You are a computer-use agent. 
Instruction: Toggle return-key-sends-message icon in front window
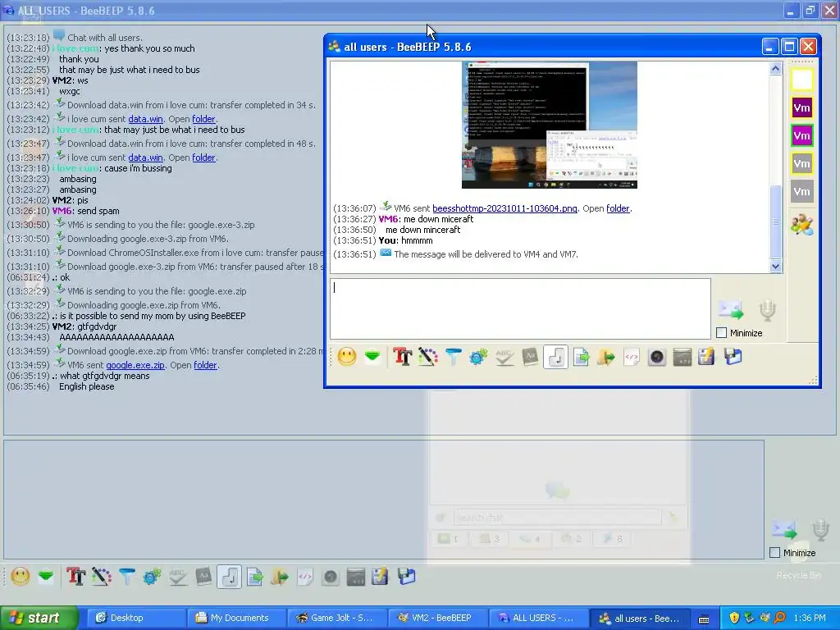coord(555,357)
